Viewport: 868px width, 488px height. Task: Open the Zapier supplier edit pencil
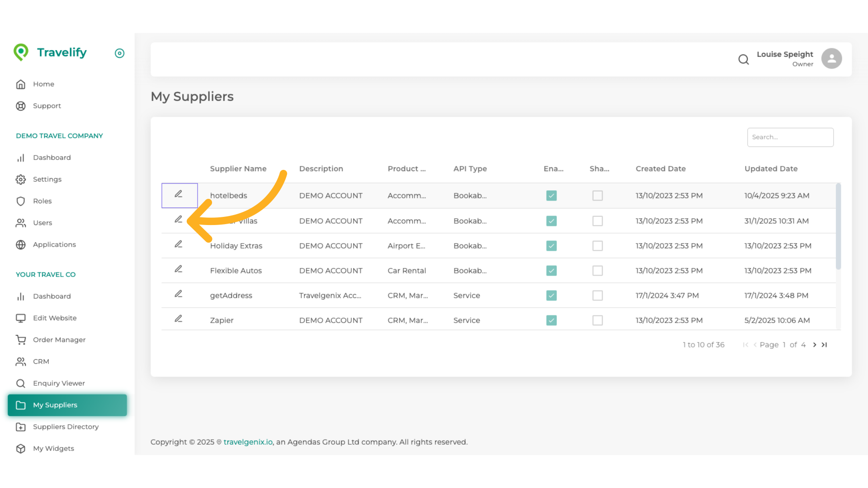pyautogui.click(x=179, y=319)
